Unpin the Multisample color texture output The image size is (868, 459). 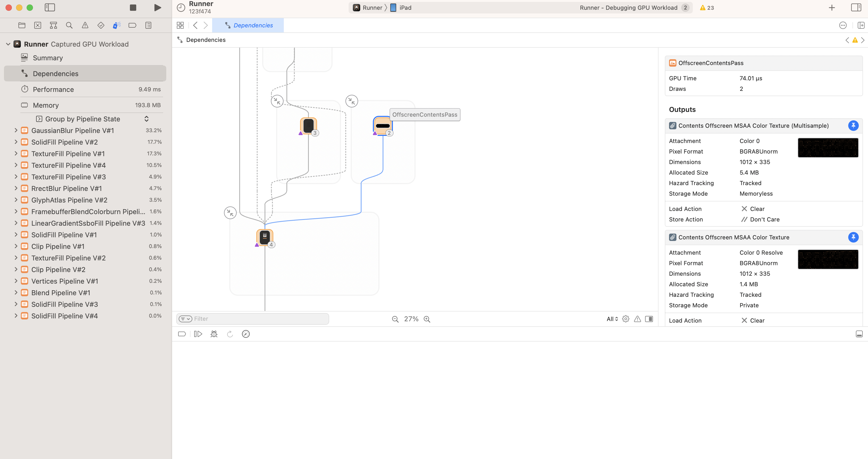tap(853, 126)
